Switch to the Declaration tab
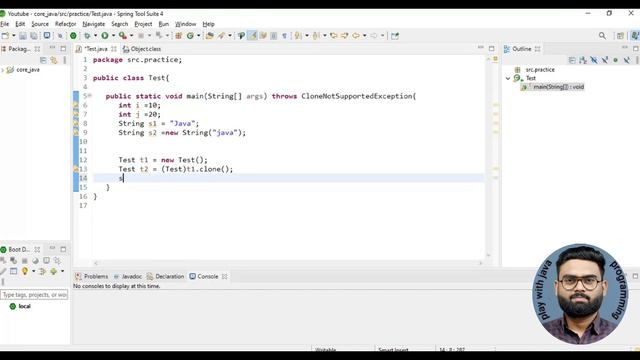Image resolution: width=640 pixels, height=360 pixels. click(x=165, y=277)
